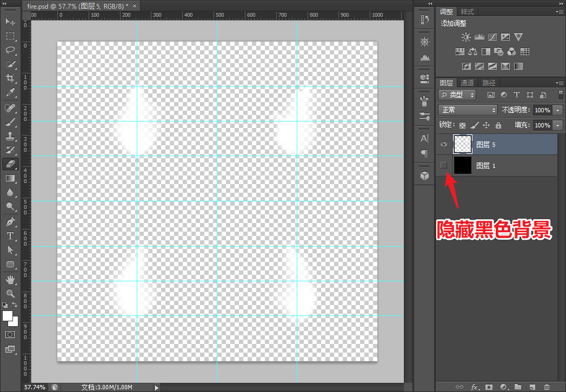The height and width of the screenshot is (392, 566).
Task: Add a Channel Mixer adjustment
Action: (511, 52)
